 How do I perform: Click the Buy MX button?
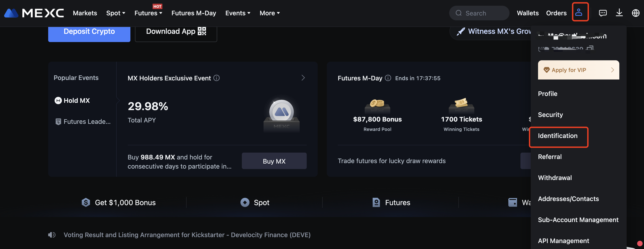tap(274, 161)
